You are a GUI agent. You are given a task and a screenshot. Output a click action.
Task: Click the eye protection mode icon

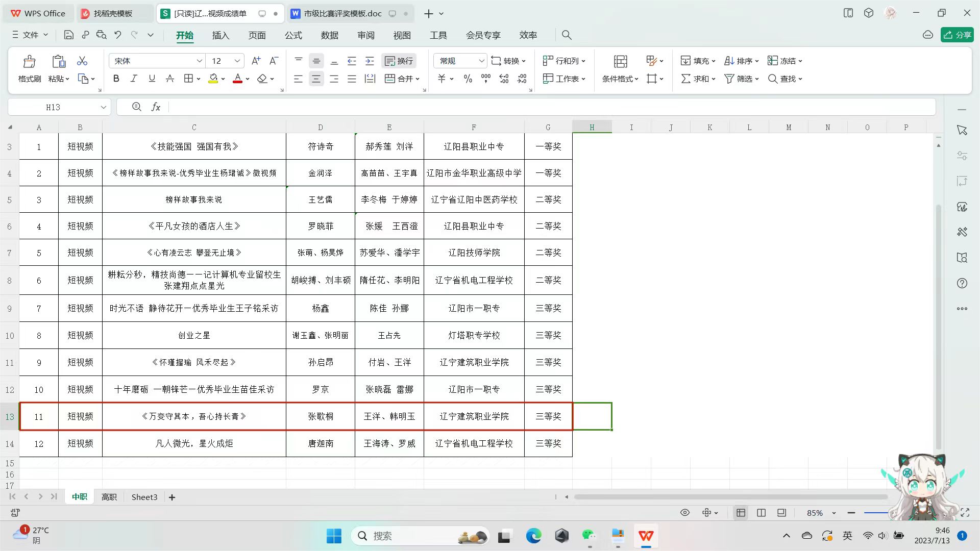[685, 513]
